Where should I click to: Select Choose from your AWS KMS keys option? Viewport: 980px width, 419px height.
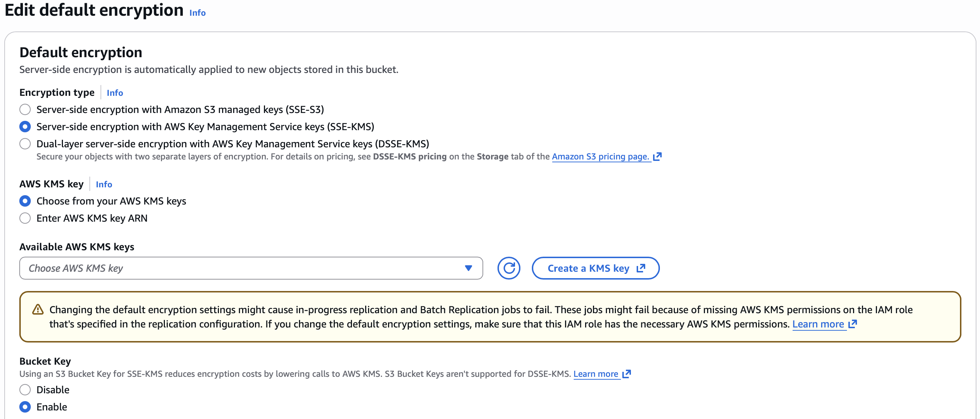[25, 201]
